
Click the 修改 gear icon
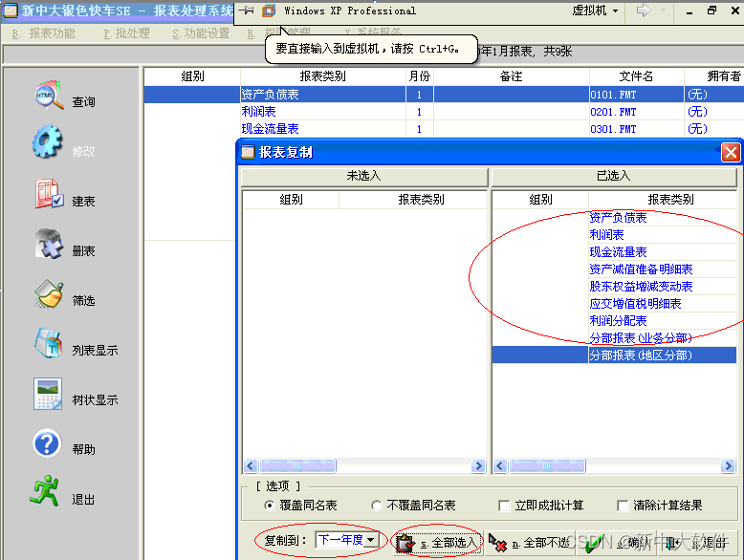point(48,142)
